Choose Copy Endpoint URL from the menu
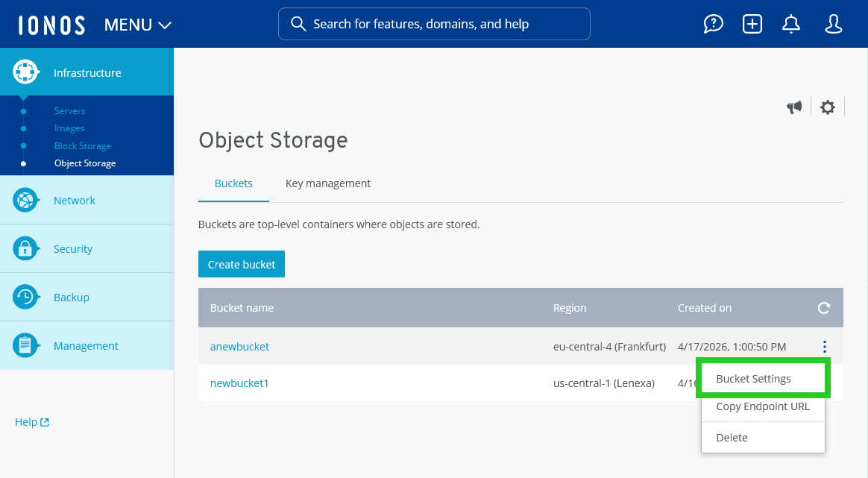This screenshot has height=478, width=868. point(762,406)
